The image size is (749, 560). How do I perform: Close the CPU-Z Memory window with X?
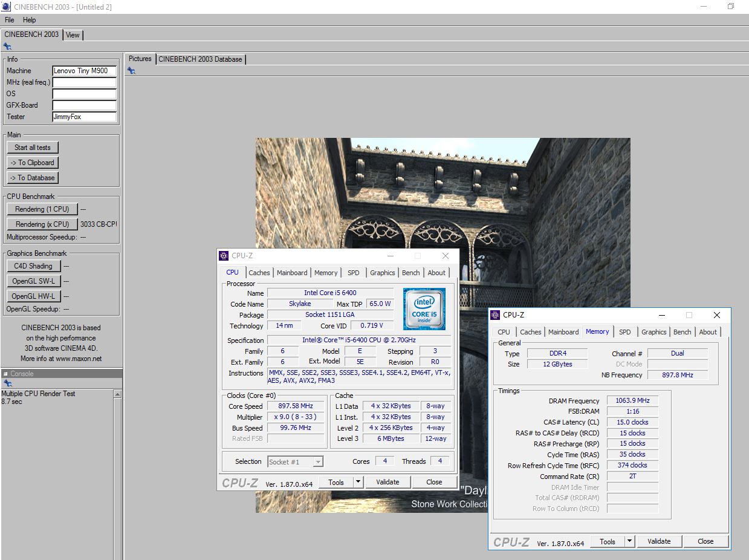[717, 315]
